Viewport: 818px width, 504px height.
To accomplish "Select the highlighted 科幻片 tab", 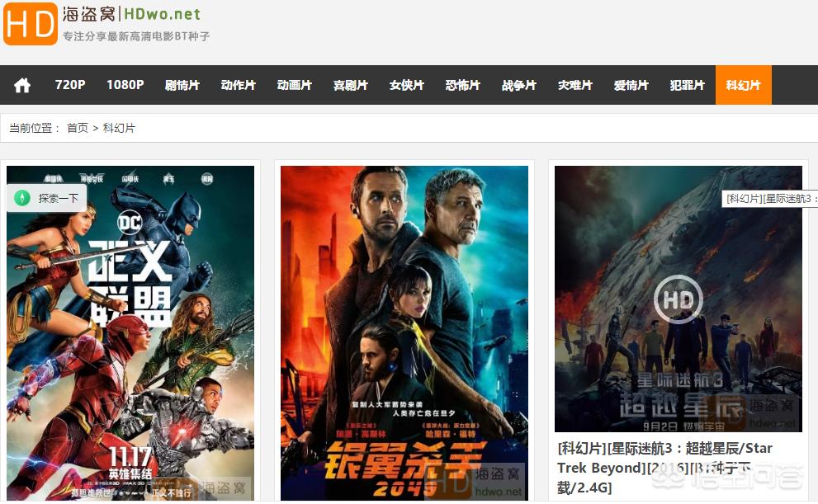I will tap(744, 85).
